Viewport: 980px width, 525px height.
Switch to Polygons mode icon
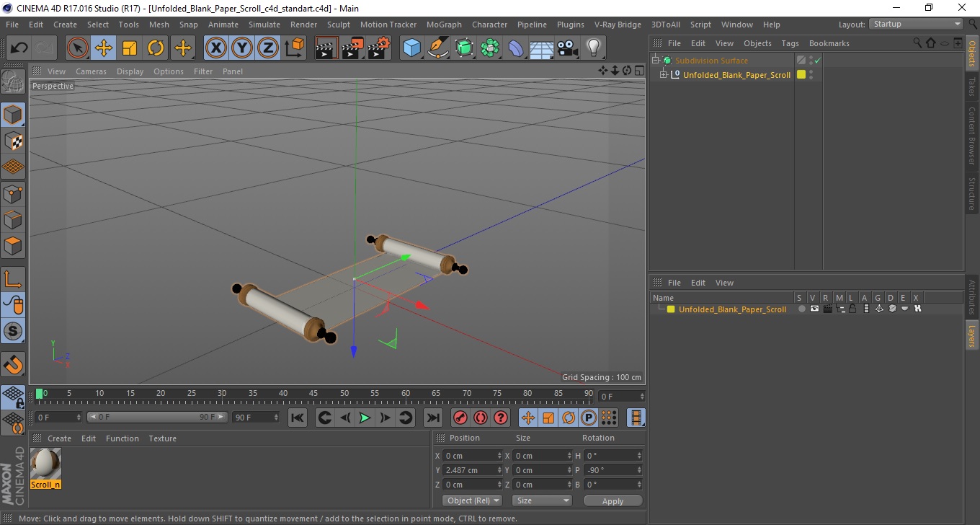13,245
